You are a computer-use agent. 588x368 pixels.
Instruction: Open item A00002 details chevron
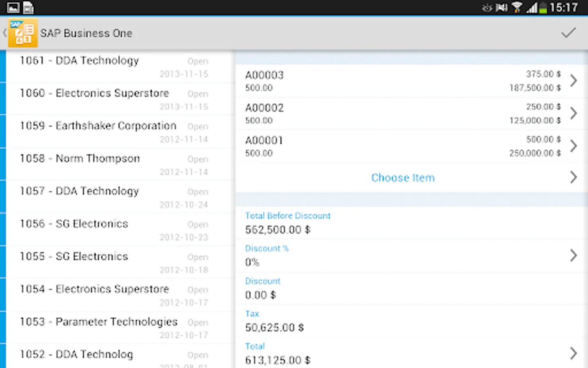[573, 113]
